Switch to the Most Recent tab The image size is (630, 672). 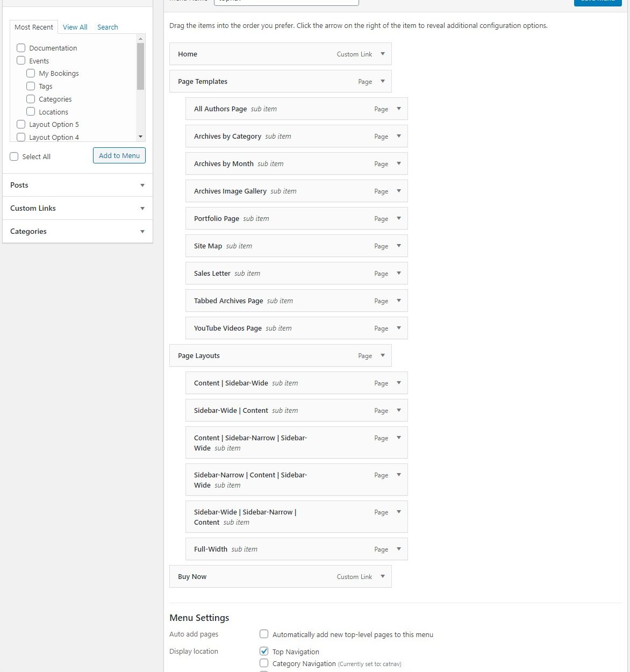tap(34, 27)
